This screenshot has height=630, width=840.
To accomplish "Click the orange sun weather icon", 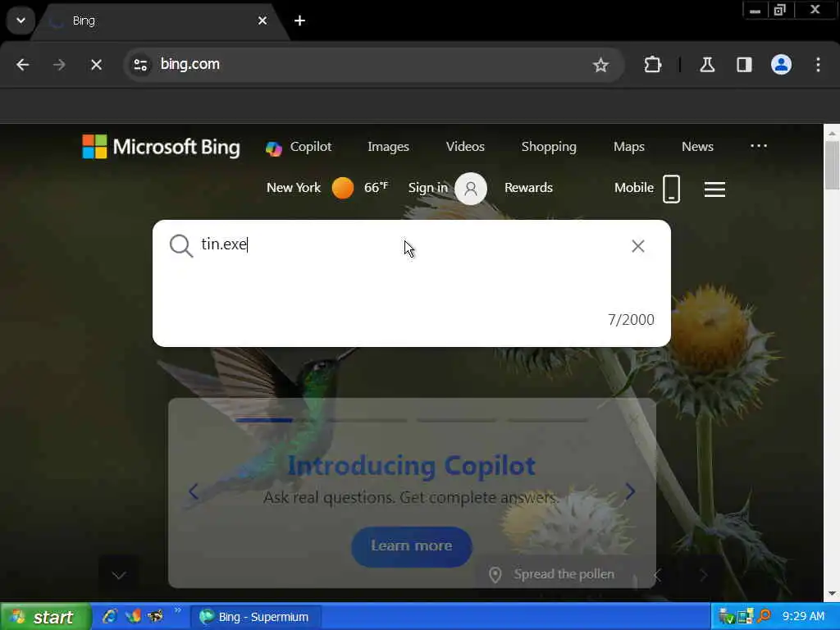I will point(343,188).
